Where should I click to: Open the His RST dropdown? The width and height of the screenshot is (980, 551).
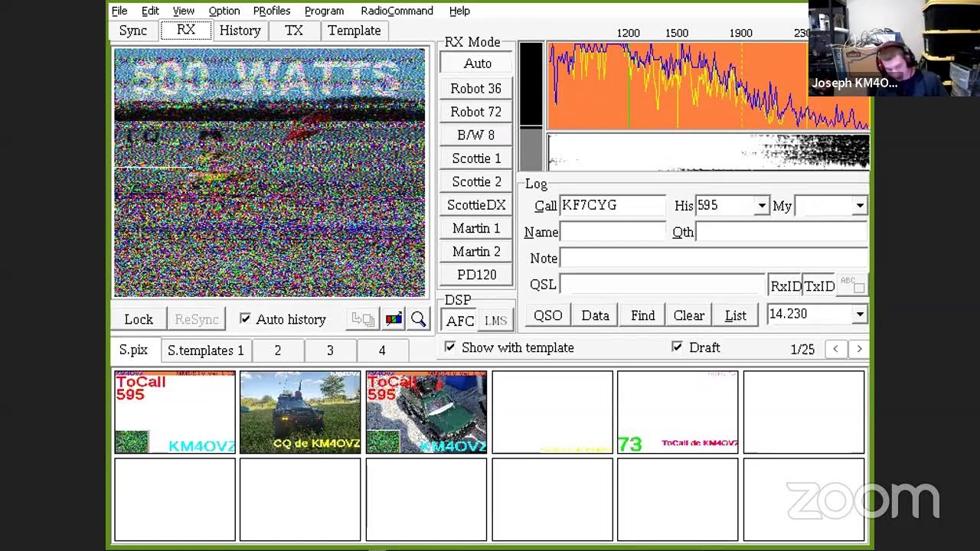pyautogui.click(x=761, y=206)
